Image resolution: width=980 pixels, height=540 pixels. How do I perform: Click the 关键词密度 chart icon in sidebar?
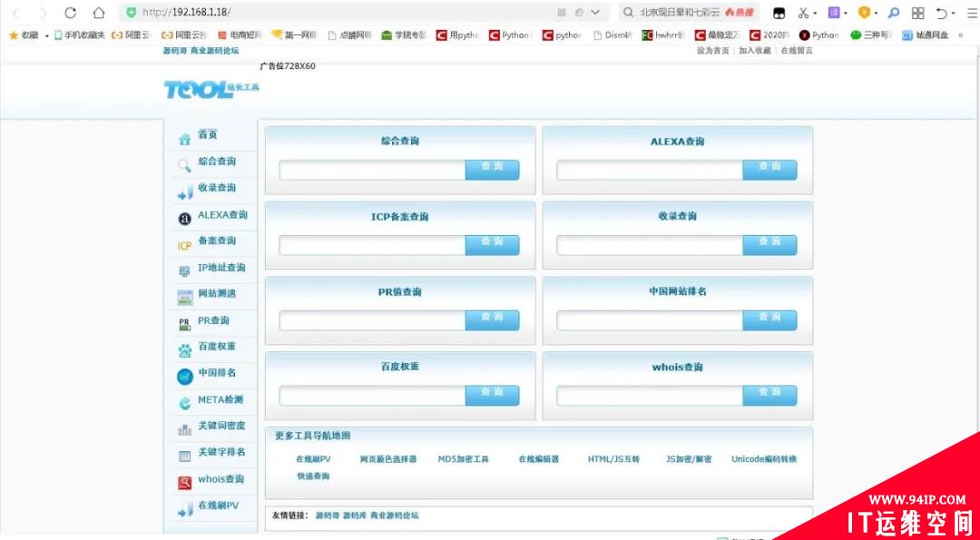tap(184, 430)
